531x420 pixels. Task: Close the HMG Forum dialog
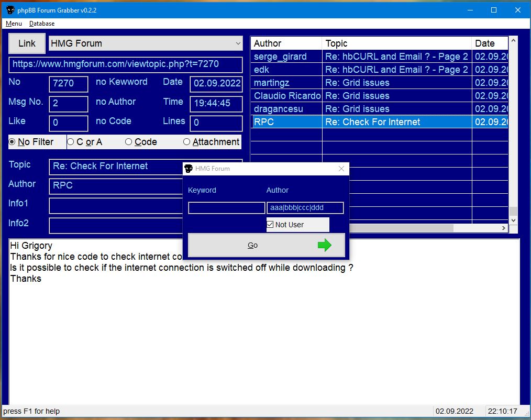point(341,169)
